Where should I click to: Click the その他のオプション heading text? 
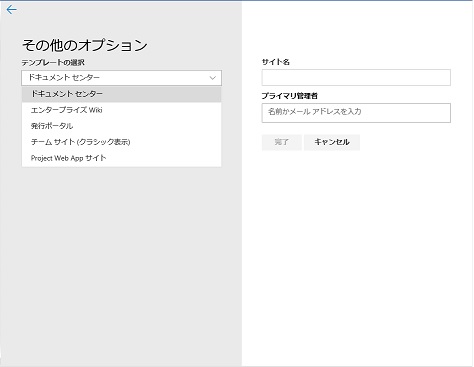click(85, 45)
